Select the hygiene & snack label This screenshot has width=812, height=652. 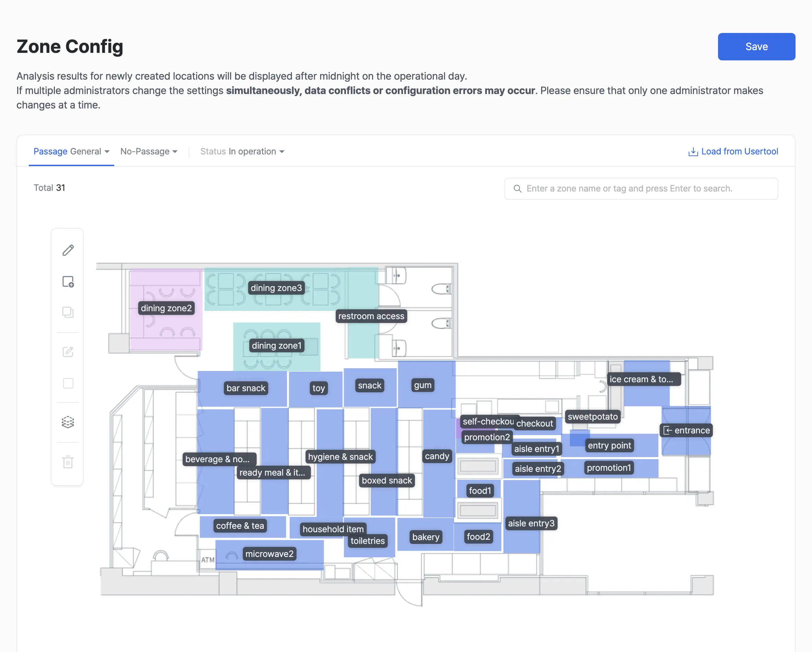[x=340, y=457]
